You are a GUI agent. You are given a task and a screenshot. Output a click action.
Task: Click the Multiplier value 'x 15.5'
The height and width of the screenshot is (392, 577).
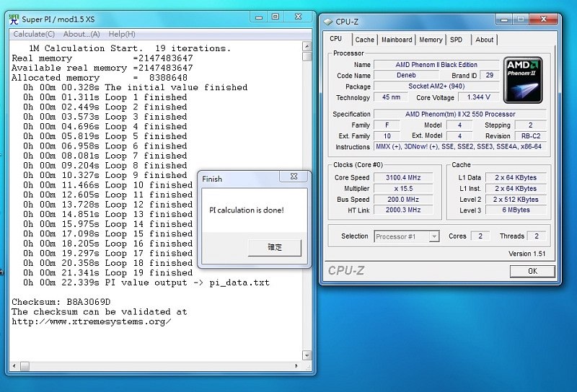403,189
